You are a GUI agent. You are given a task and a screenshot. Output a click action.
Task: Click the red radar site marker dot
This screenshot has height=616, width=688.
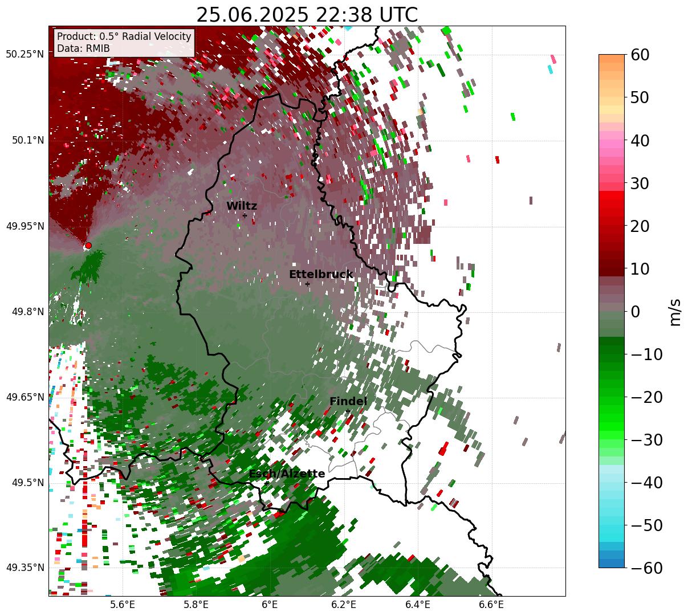88,246
